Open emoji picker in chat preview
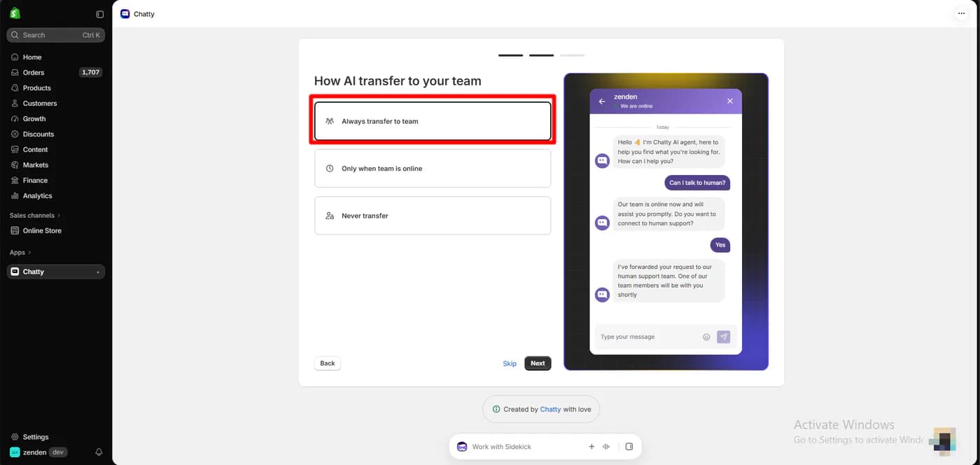The height and width of the screenshot is (465, 980). [x=706, y=337]
